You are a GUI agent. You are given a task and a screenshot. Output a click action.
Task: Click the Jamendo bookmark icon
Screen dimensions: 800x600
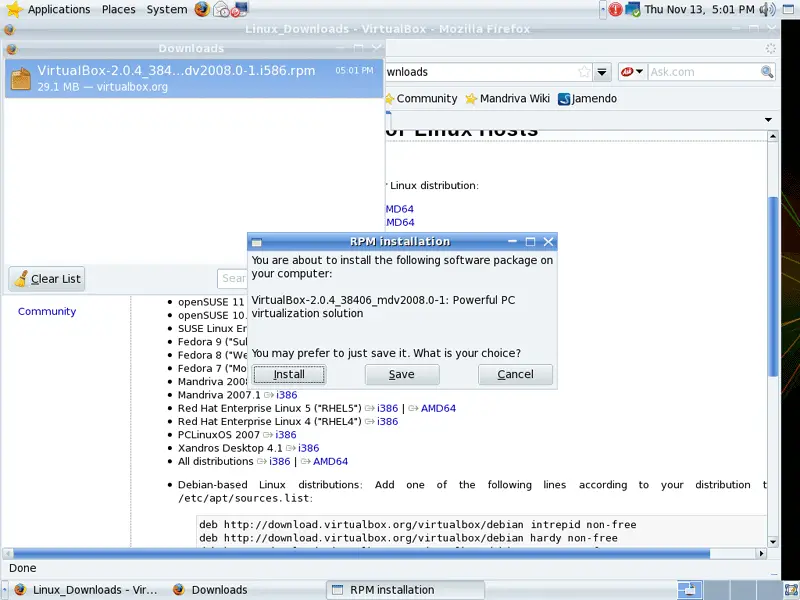click(564, 98)
